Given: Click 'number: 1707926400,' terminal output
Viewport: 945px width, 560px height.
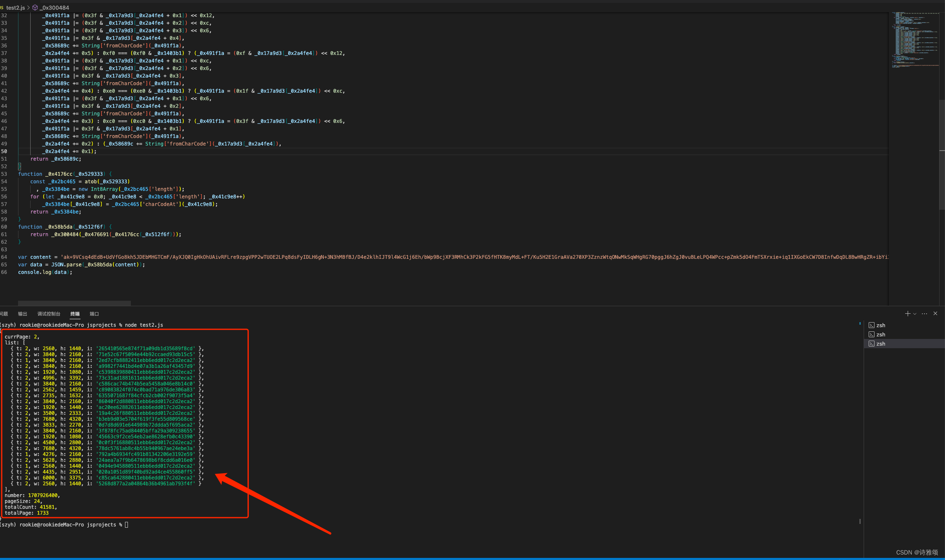Looking at the screenshot, I should tap(32, 495).
